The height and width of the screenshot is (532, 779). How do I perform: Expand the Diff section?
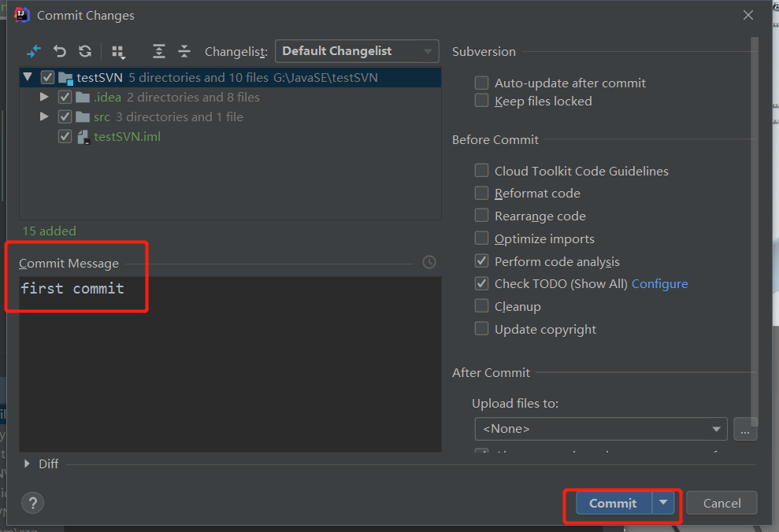27,464
